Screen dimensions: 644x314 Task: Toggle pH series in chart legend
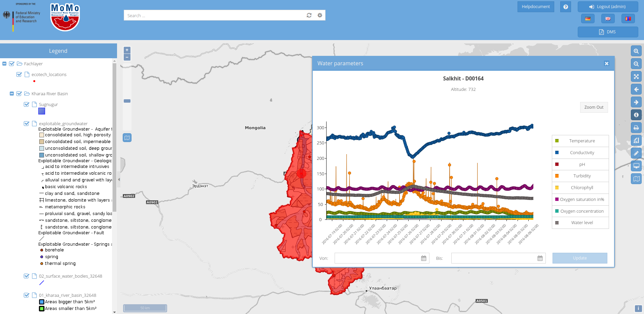(x=580, y=164)
